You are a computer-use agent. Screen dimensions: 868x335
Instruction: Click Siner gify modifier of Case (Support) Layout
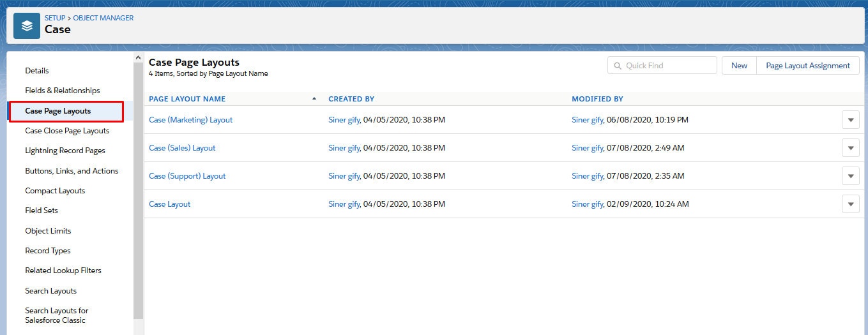(x=588, y=176)
